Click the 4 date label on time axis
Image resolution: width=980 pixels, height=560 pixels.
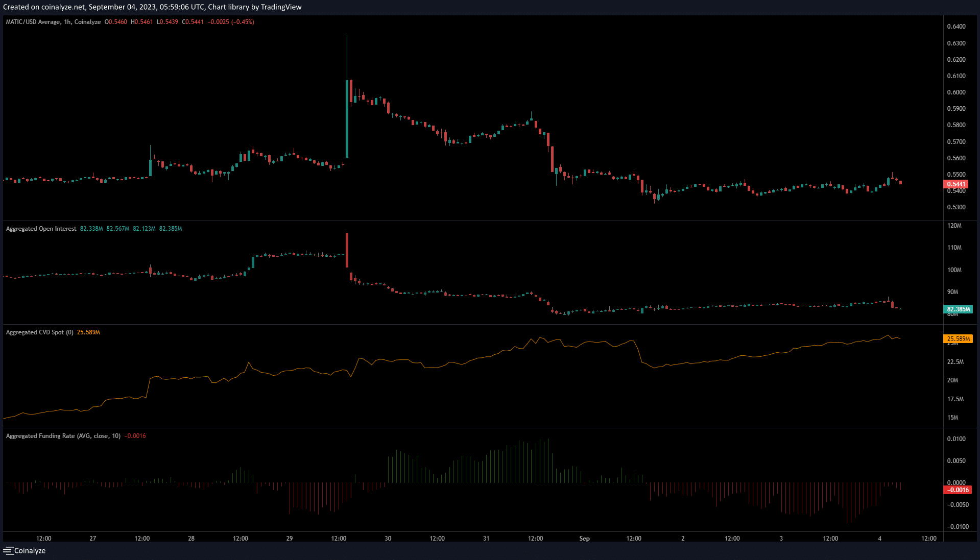879,539
